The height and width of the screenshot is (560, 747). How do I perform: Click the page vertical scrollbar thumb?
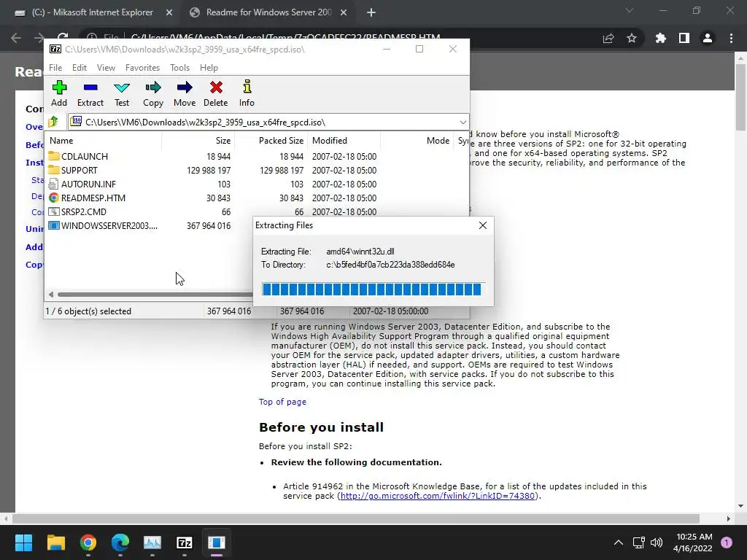741,97
